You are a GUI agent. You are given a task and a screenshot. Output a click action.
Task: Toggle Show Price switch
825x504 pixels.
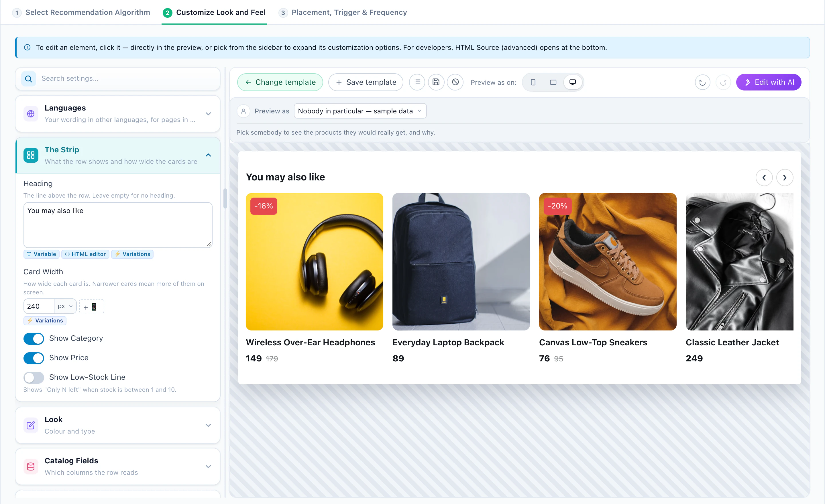(x=34, y=358)
